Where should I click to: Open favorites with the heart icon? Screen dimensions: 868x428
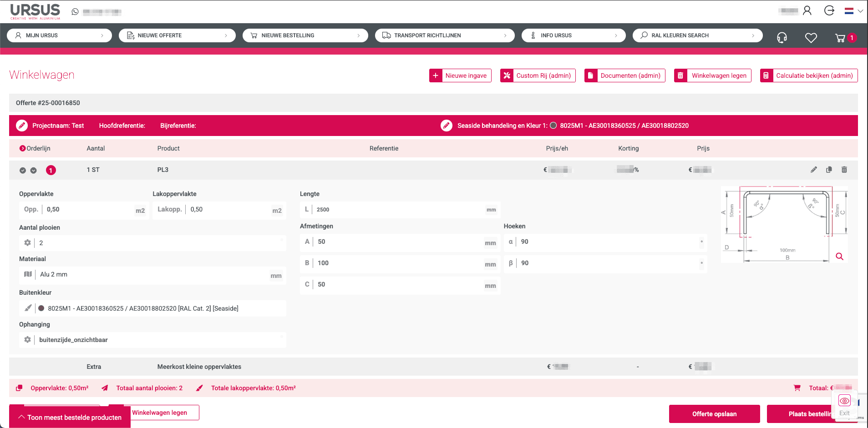(x=811, y=38)
